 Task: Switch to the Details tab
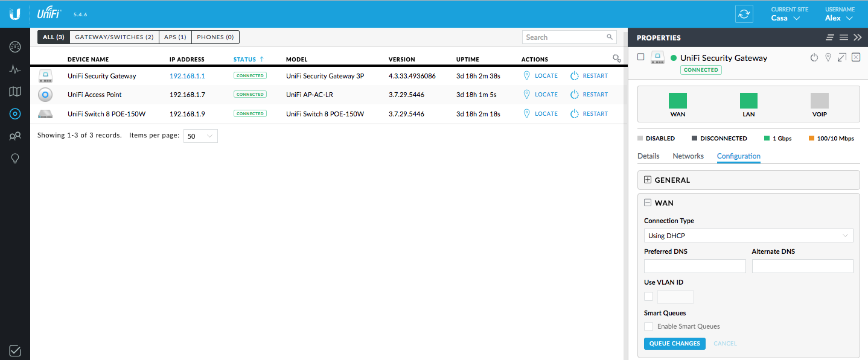[x=648, y=156]
